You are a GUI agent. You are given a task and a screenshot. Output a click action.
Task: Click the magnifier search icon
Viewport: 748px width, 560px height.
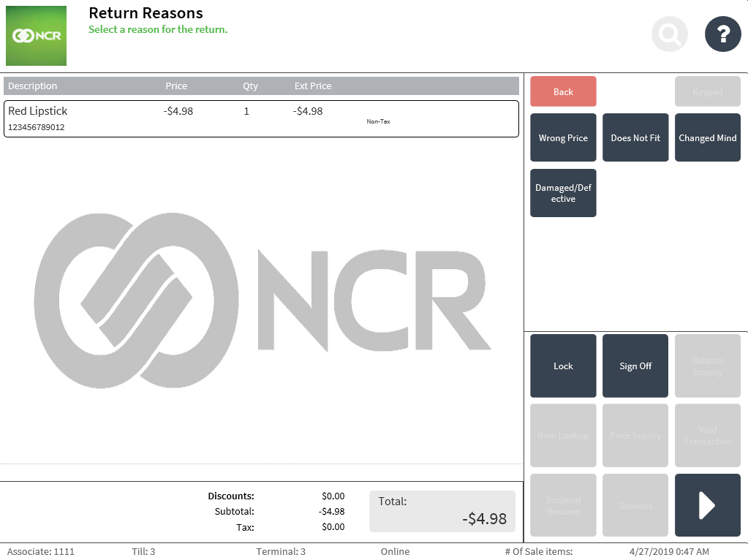click(x=670, y=34)
